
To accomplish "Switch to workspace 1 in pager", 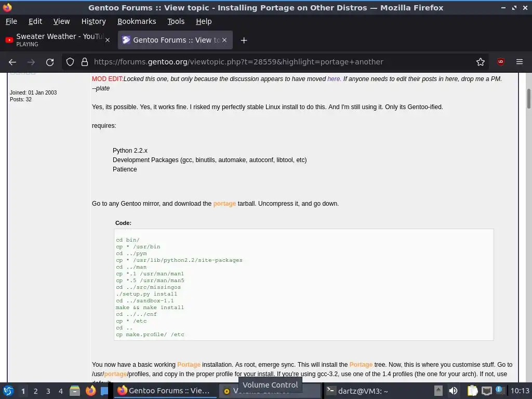I will (x=23, y=391).
